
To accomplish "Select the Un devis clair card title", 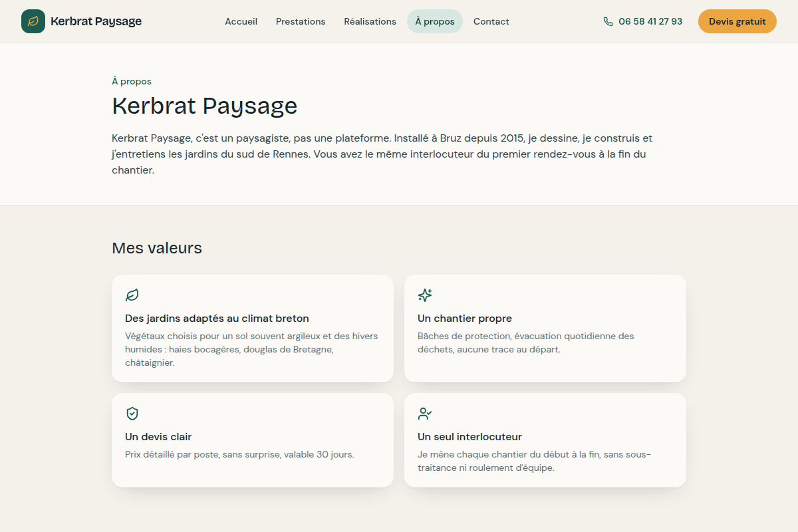I will coord(158,437).
